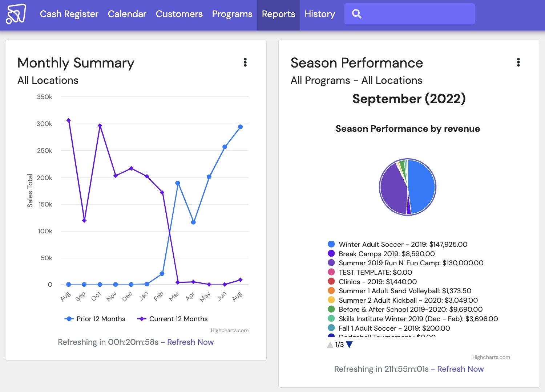
Task: Click the Current 12 Months August 300k data point
Action: click(x=68, y=121)
